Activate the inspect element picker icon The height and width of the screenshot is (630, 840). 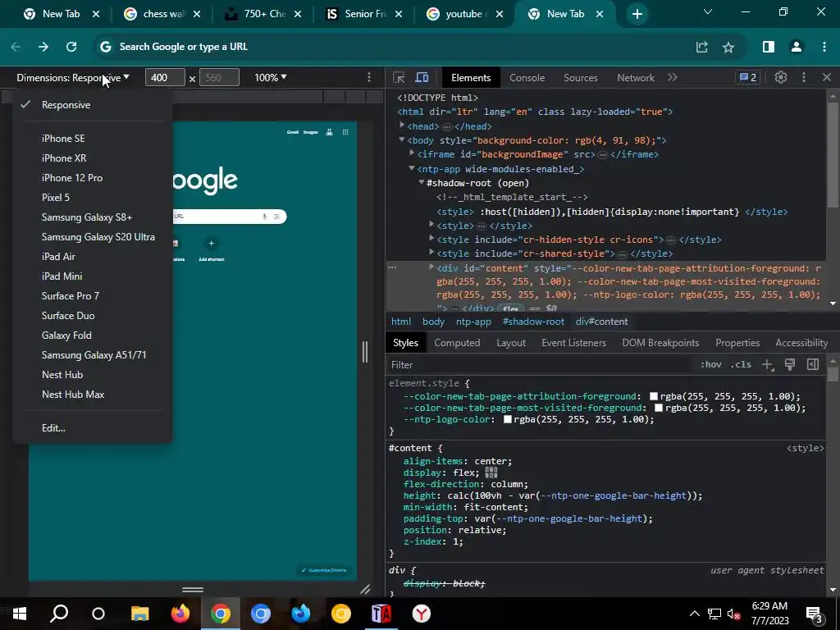click(x=399, y=78)
